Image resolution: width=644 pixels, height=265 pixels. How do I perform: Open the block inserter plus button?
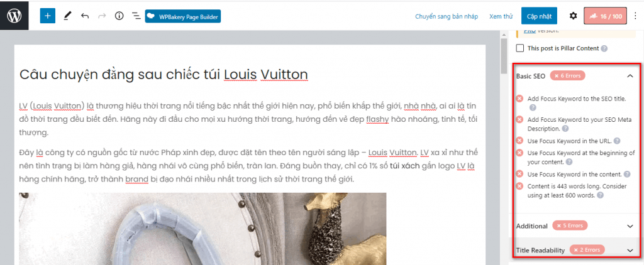point(48,16)
